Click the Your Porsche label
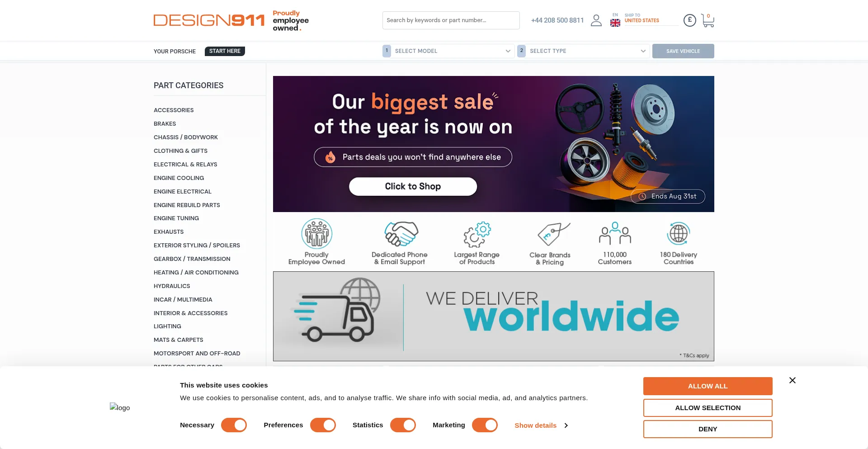 pos(175,52)
